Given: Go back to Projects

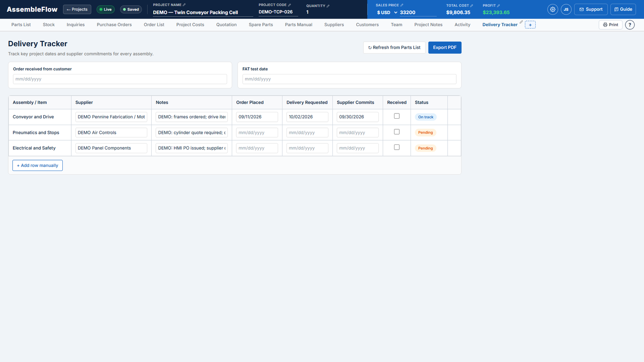Looking at the screenshot, I should [77, 9].
